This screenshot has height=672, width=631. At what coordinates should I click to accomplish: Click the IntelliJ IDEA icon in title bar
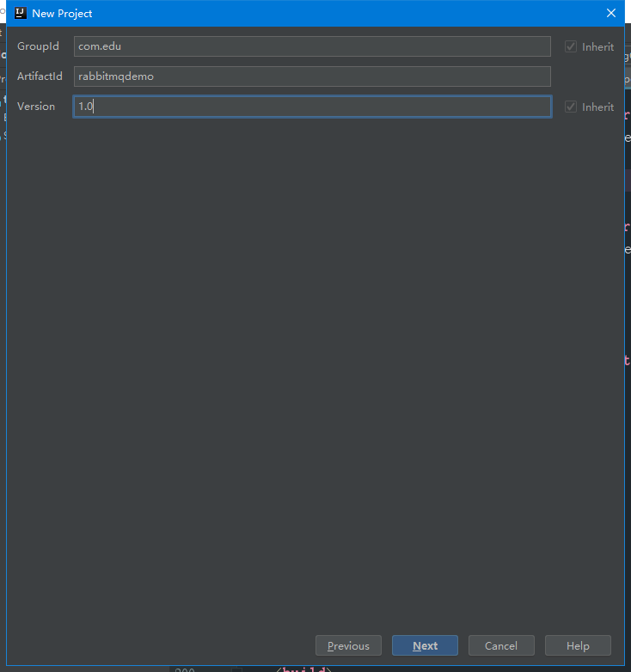tap(20, 13)
